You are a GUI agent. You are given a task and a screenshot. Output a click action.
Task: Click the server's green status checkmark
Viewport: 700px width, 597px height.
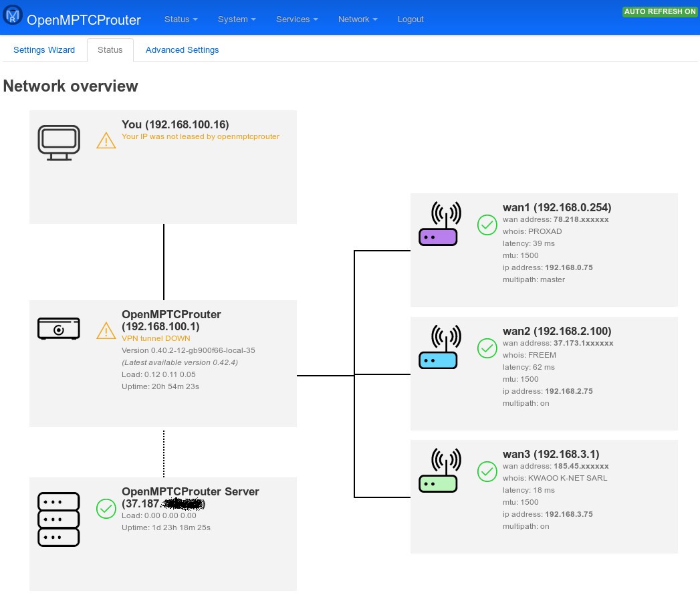pyautogui.click(x=106, y=509)
